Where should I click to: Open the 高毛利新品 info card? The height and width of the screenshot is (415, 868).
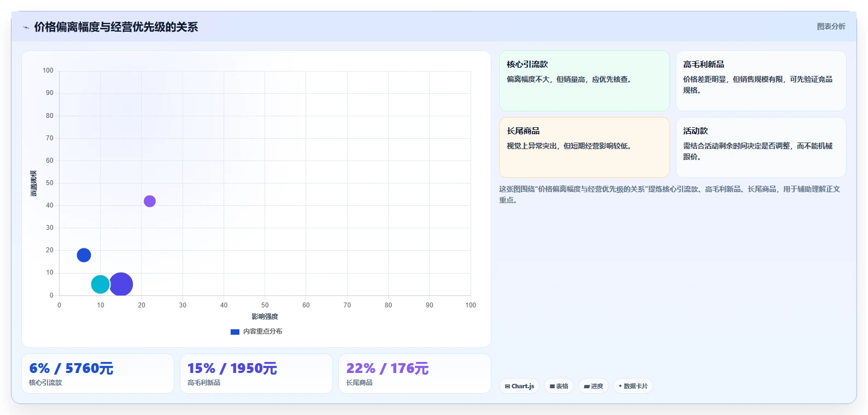click(x=761, y=81)
